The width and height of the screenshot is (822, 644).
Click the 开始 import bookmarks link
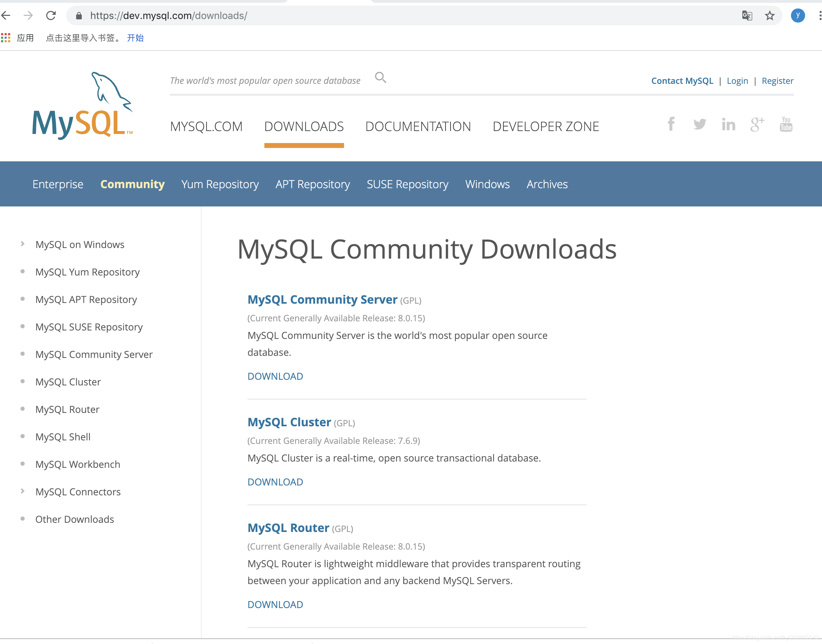click(x=135, y=38)
